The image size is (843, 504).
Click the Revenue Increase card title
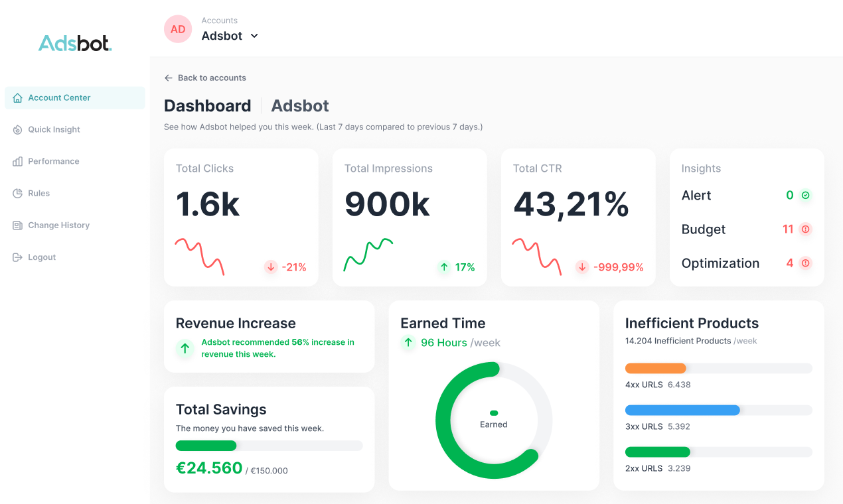[x=236, y=324]
